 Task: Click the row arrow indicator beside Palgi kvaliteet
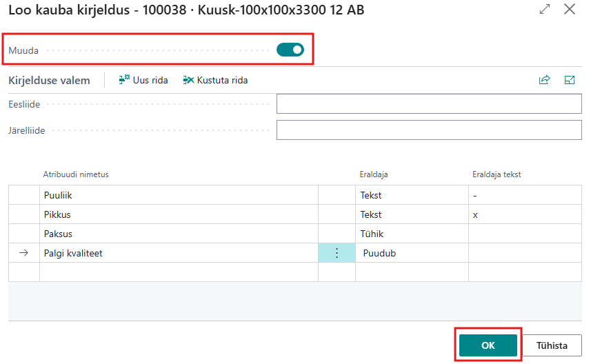coord(23,253)
